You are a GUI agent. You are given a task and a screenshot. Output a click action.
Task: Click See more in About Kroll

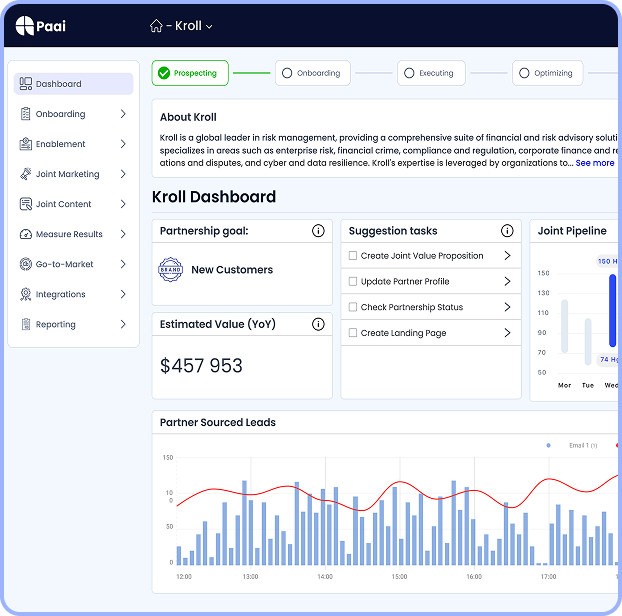pos(595,163)
